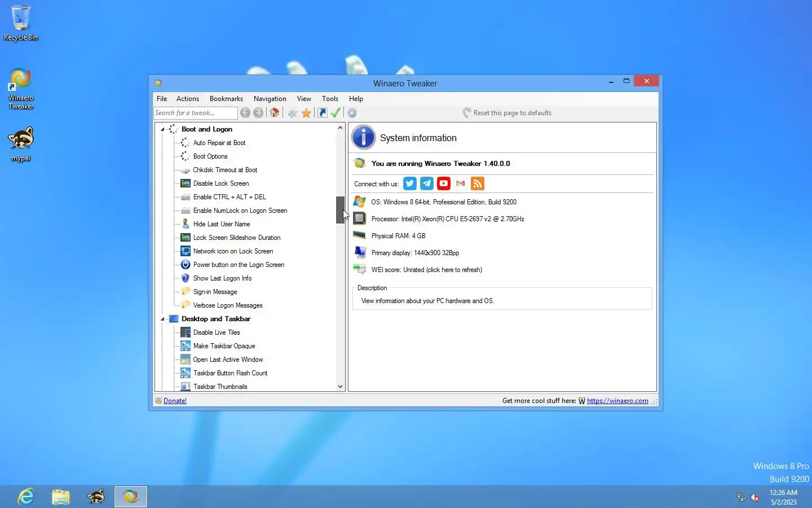Open the Telegram link icon
812x508 pixels.
(427, 183)
